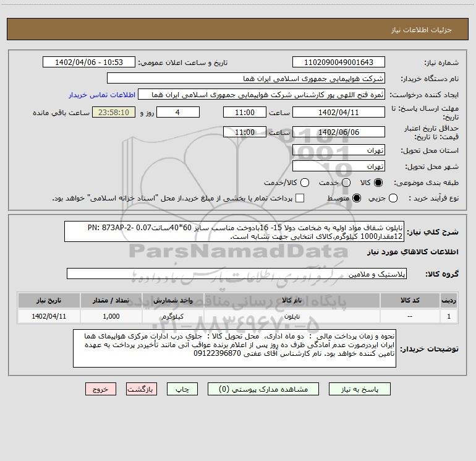Click the -- cell in the کد کالا column

tap(410, 316)
